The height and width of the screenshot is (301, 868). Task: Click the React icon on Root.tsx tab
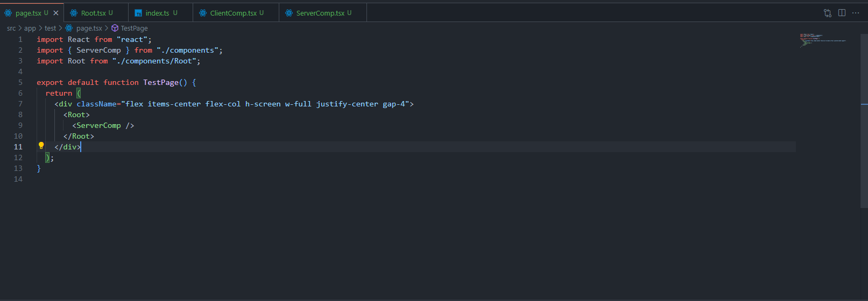74,13
